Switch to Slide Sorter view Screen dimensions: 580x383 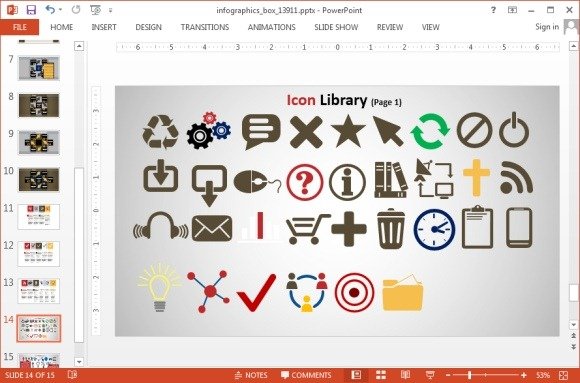click(381, 375)
